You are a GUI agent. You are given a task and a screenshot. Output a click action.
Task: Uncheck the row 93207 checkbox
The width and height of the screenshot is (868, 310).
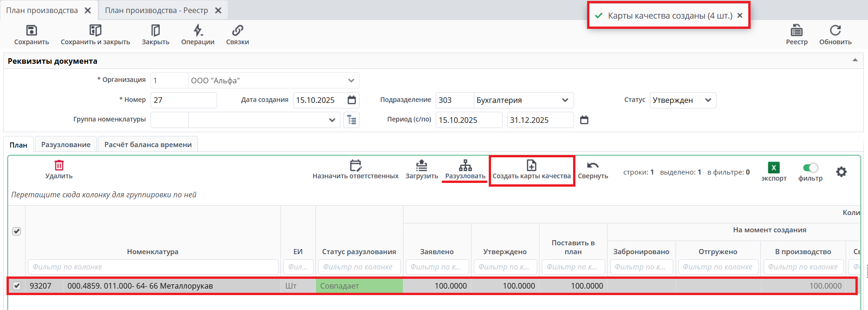[17, 286]
